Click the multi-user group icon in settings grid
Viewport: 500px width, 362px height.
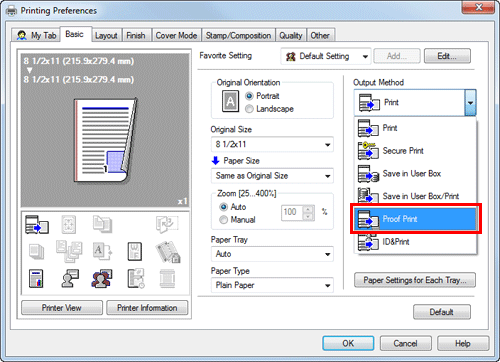click(102, 279)
